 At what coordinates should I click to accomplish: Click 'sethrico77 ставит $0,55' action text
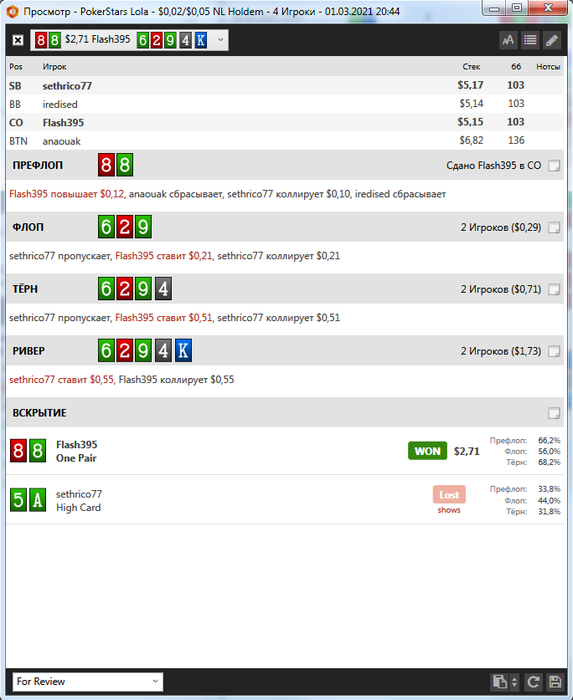coord(62,380)
